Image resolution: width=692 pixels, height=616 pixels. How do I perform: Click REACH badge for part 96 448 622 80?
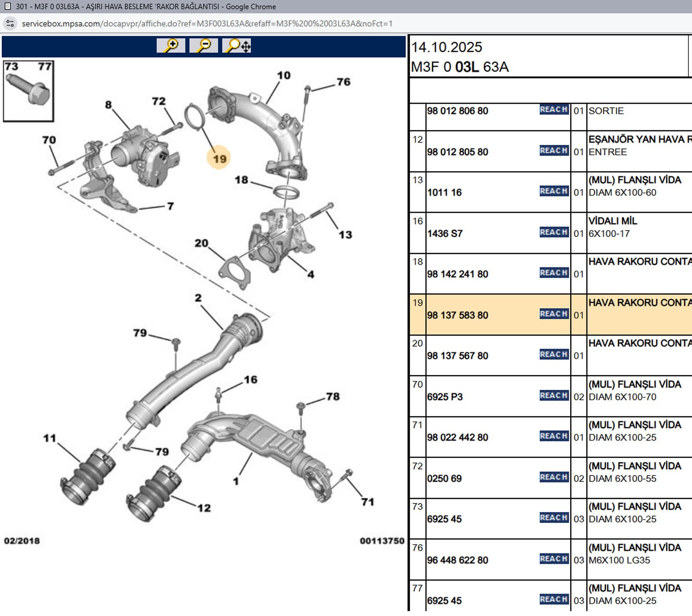point(554,559)
